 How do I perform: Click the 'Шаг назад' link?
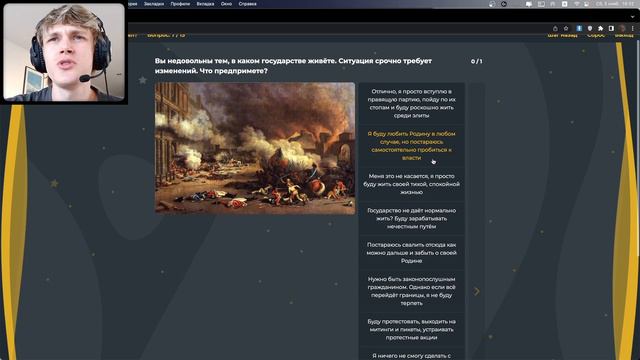562,36
